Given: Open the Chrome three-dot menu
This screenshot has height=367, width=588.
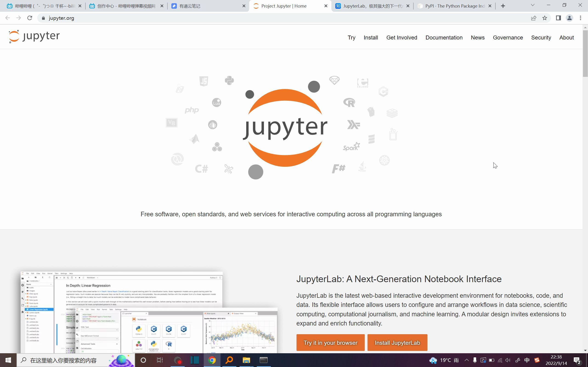Looking at the screenshot, I should (580, 18).
